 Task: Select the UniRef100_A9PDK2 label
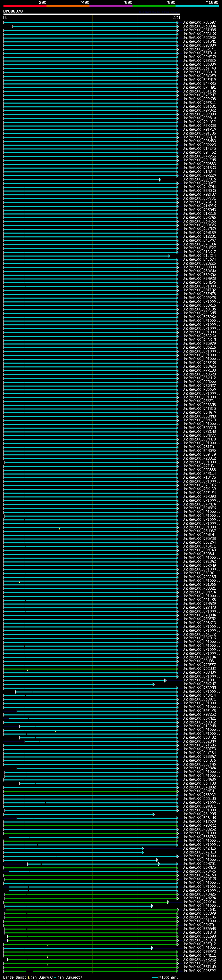[199, 110]
